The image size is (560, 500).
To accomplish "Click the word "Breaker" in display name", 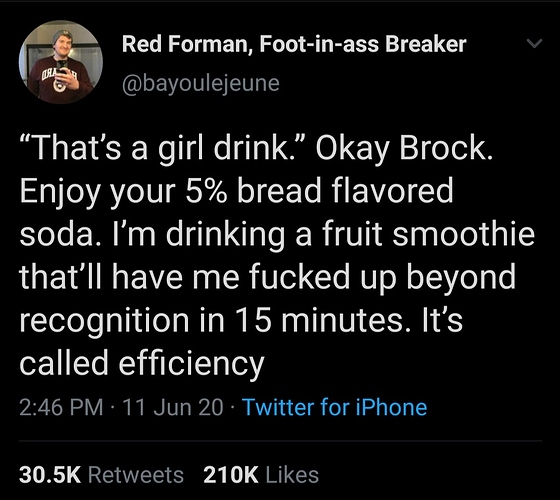I will coord(426,44).
